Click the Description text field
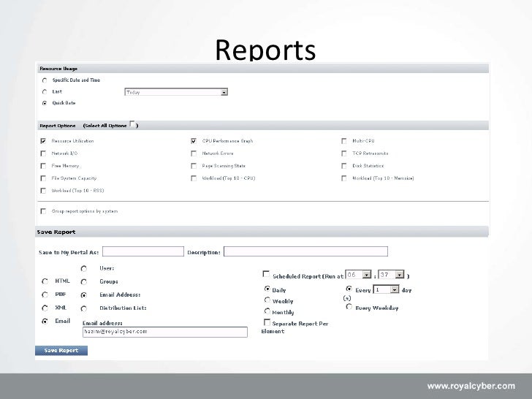 pos(305,251)
